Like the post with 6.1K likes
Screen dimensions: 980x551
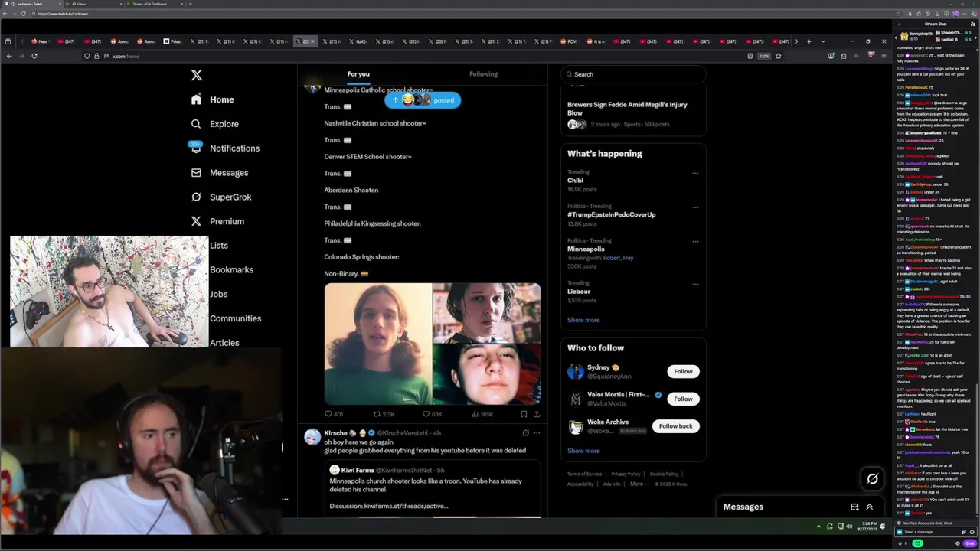pyautogui.click(x=434, y=414)
